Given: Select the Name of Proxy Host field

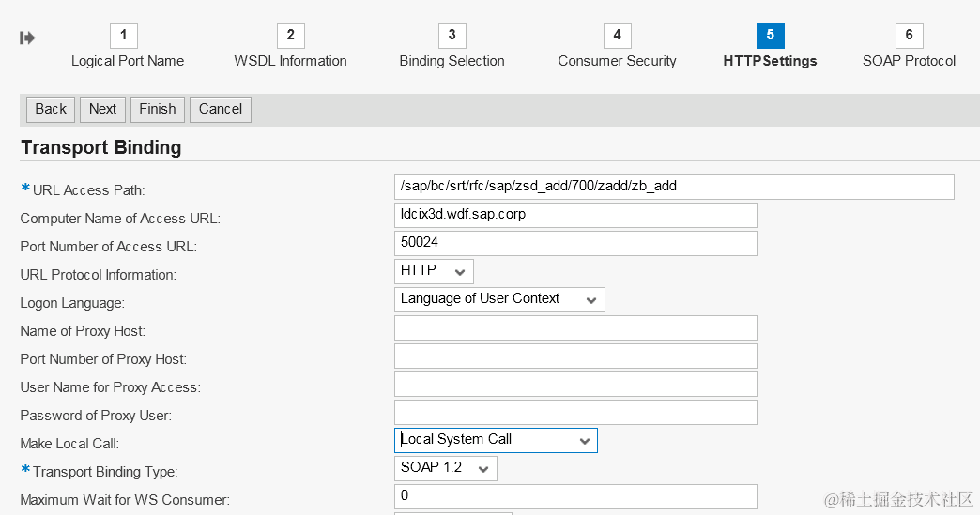Looking at the screenshot, I should click(575, 327).
